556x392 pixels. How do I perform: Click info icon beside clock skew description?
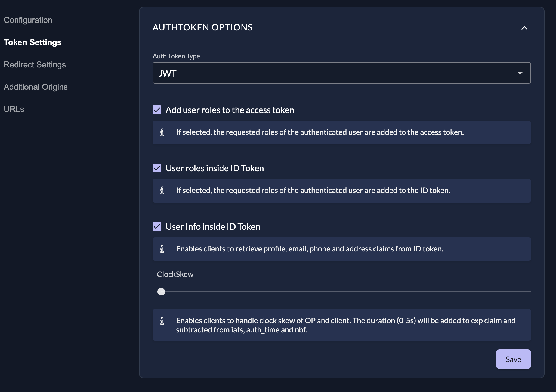(x=162, y=321)
